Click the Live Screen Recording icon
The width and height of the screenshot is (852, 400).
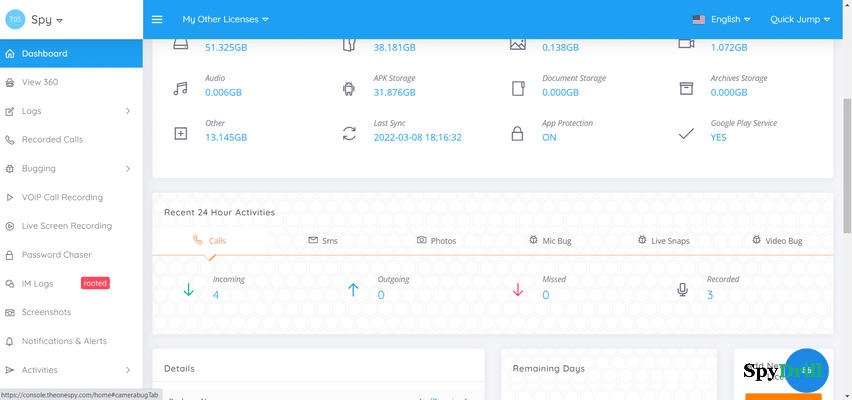pos(10,226)
